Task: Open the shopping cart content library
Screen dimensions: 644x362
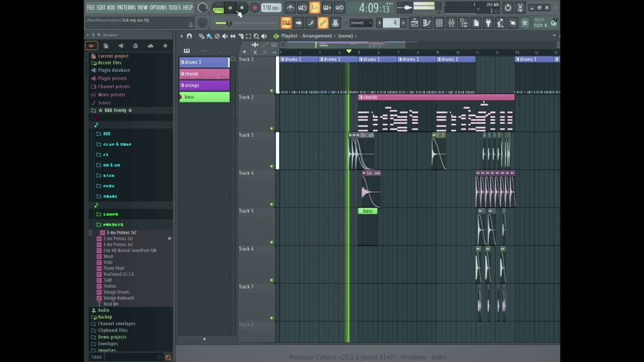Action: (525, 23)
